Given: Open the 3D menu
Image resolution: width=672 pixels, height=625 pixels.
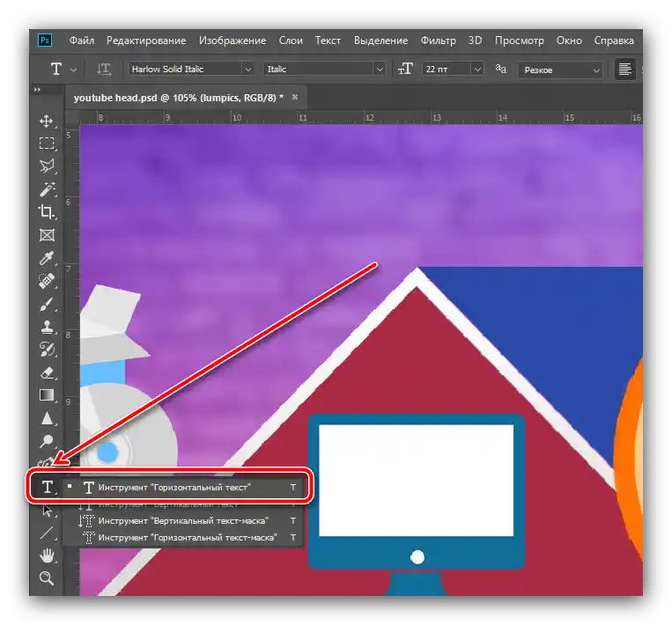Looking at the screenshot, I should pos(475,40).
